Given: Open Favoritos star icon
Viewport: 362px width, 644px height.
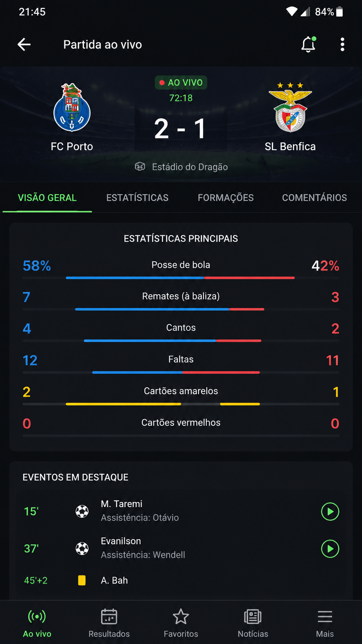Looking at the screenshot, I should pyautogui.click(x=181, y=617).
